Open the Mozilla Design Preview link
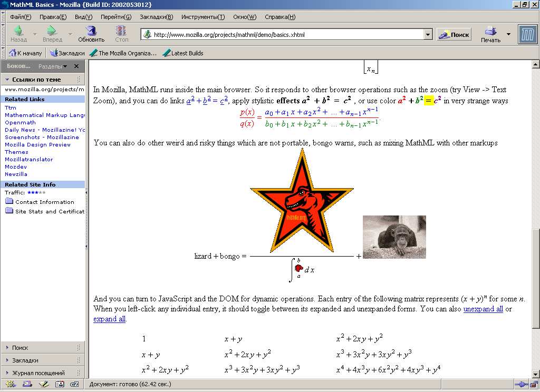The width and height of the screenshot is (540, 392). tap(37, 144)
